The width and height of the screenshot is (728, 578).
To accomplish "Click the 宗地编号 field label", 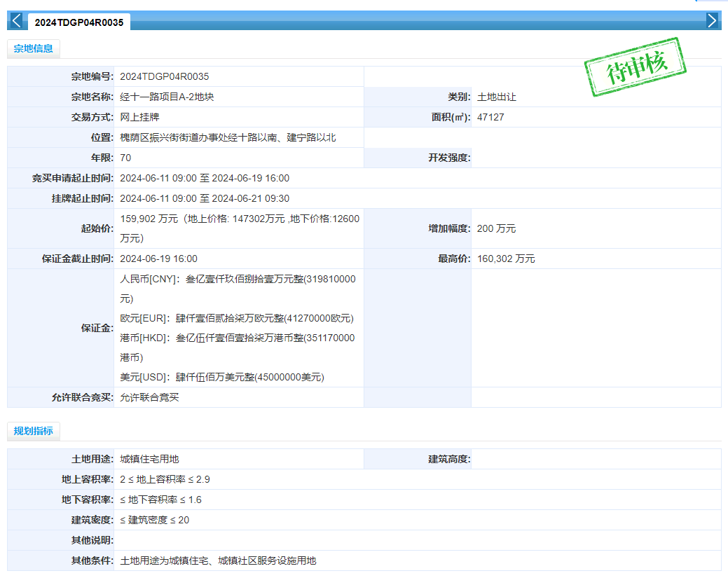I will (92, 76).
